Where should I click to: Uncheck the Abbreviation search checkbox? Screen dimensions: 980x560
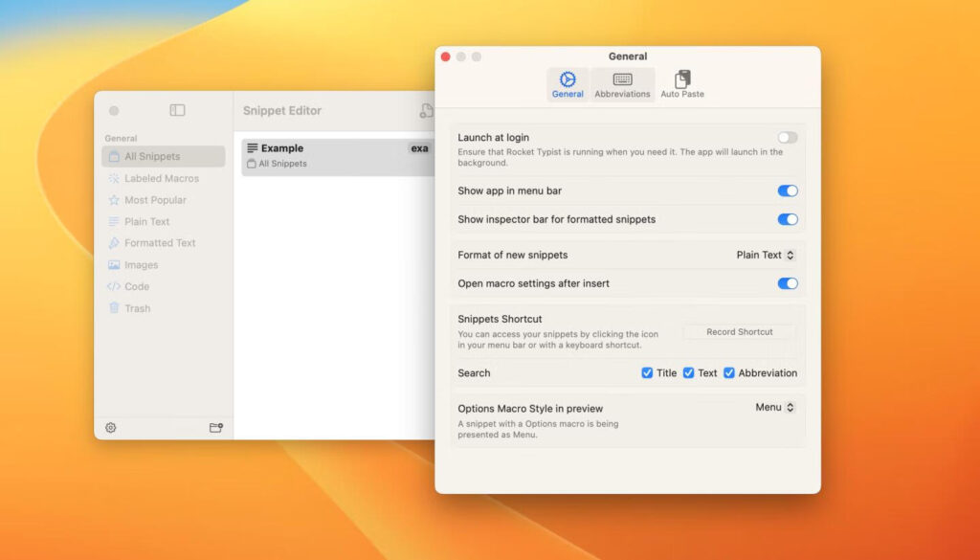point(729,373)
